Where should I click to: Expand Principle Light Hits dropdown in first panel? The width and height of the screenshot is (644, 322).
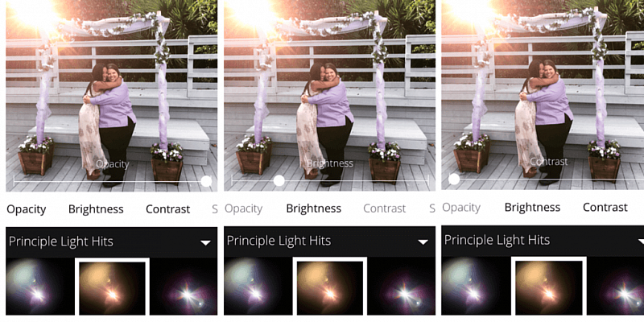(205, 243)
